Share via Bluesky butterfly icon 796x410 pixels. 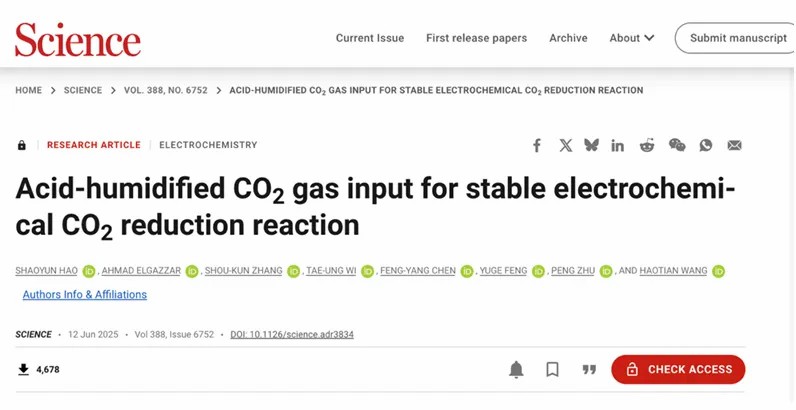[x=591, y=145]
